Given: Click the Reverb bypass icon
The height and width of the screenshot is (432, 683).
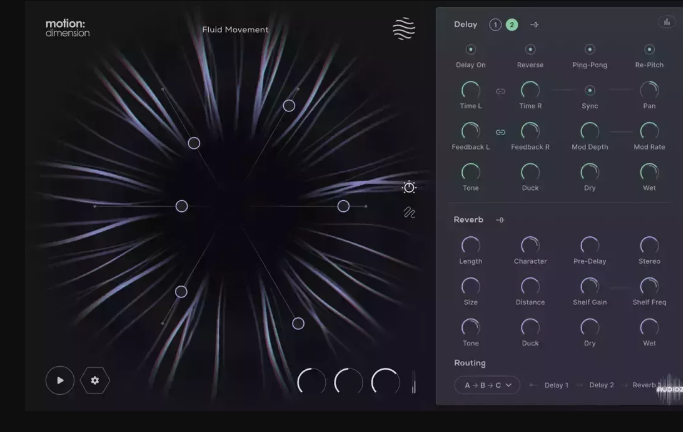Looking at the screenshot, I should tap(500, 220).
